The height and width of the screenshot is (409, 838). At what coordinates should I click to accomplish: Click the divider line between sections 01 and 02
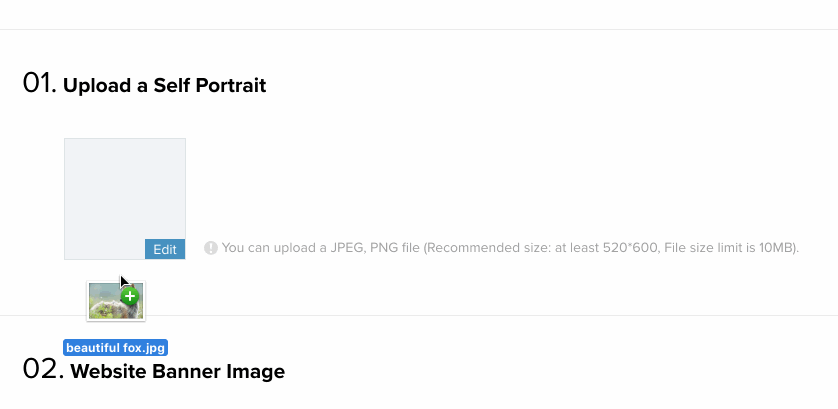419,315
